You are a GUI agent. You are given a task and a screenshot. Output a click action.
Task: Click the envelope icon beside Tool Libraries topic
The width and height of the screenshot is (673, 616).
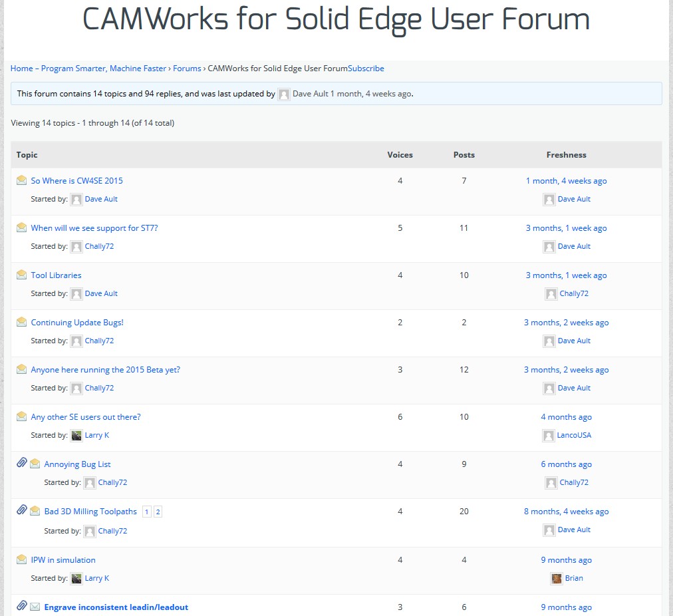pos(22,275)
